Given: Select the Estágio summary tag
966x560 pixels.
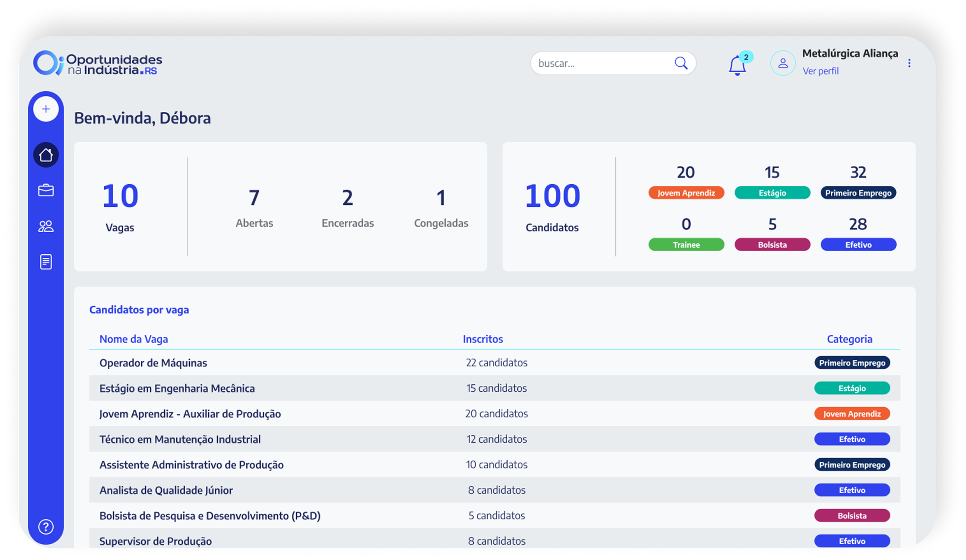Looking at the screenshot, I should pyautogui.click(x=772, y=192).
